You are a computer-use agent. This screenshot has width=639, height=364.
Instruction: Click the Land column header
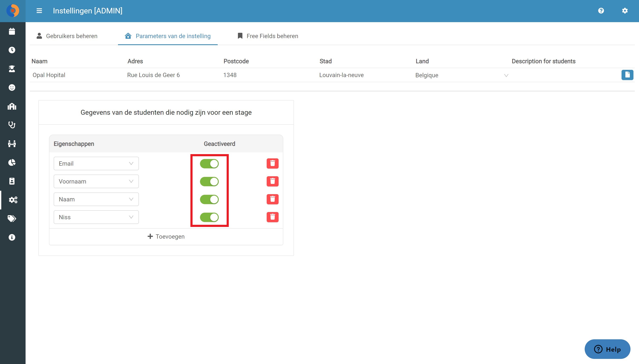pos(422,61)
